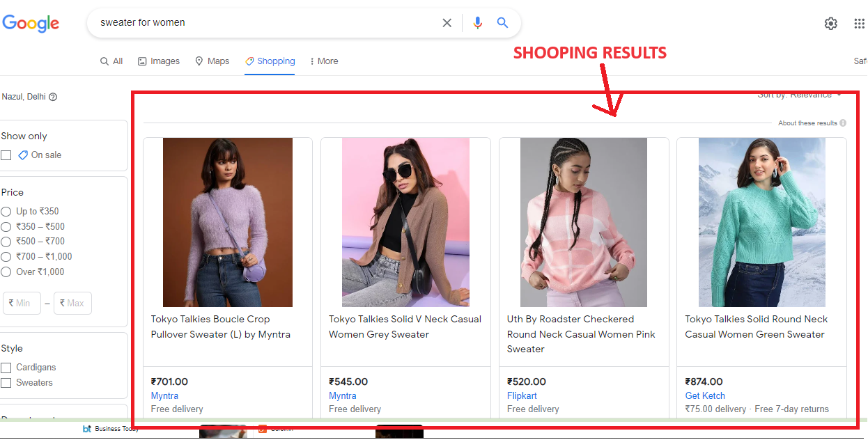Image resolution: width=868 pixels, height=440 pixels.
Task: Click the blue search magnifier icon
Action: click(502, 23)
